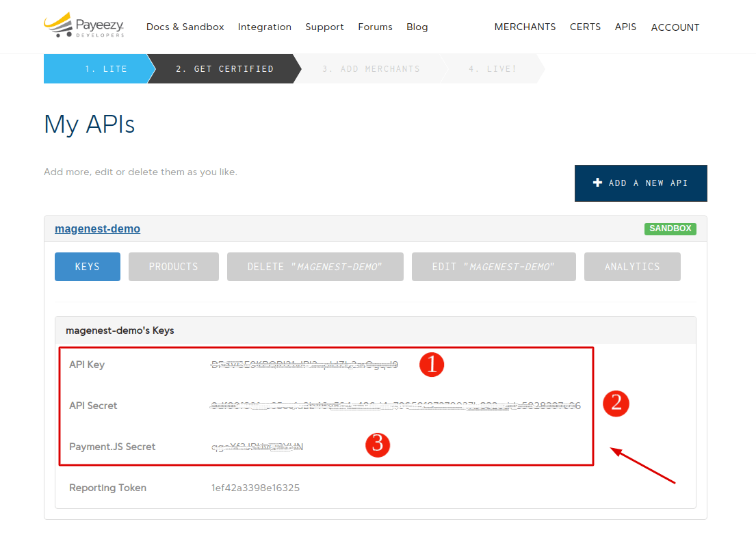Select step 1 Lite
756x539 pixels.
click(x=99, y=69)
